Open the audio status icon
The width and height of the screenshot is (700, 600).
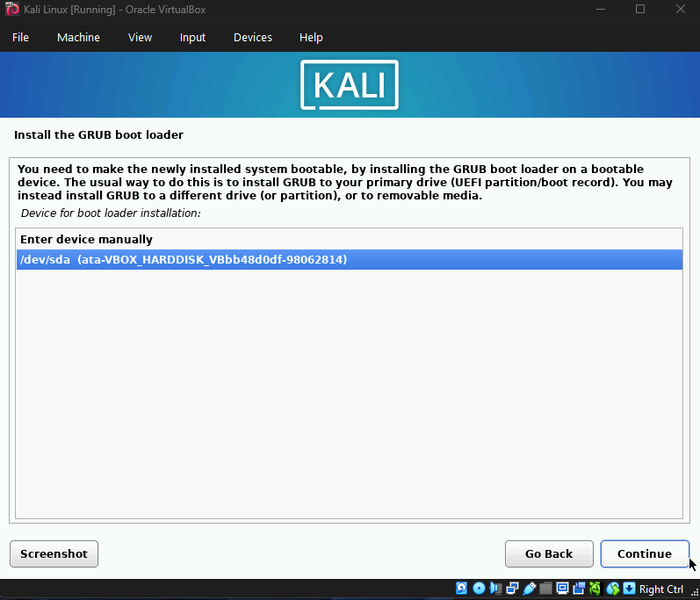pyautogui.click(x=495, y=589)
